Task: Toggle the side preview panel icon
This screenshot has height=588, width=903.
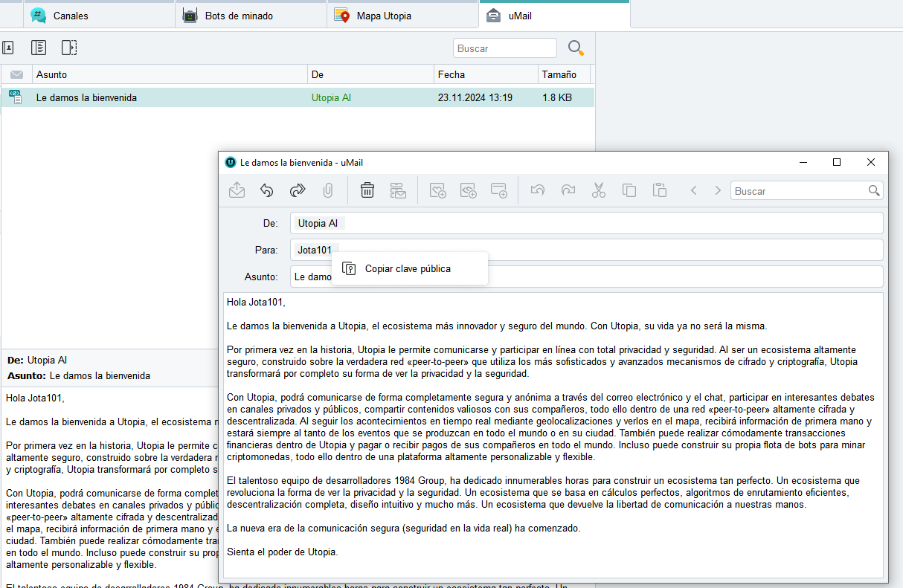Action: [69, 48]
